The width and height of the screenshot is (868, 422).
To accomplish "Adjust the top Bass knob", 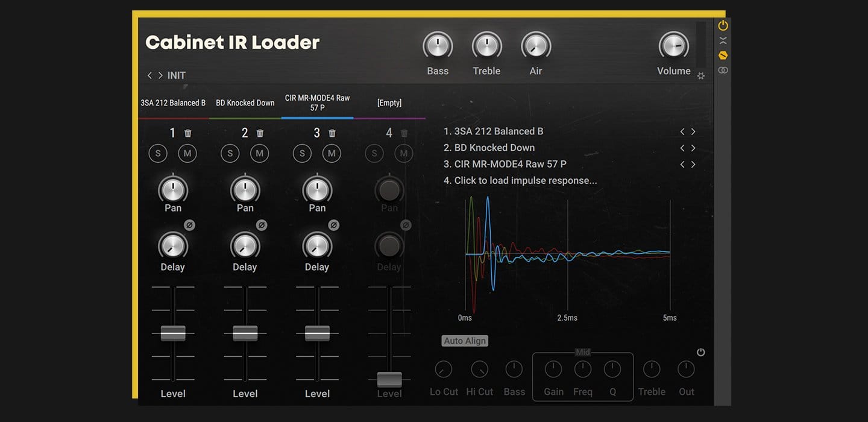I will coord(438,46).
